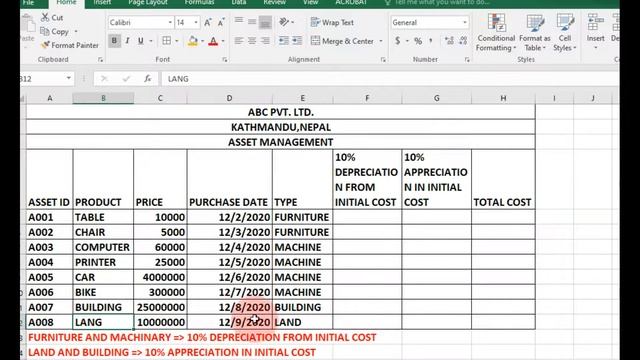Image resolution: width=640 pixels, height=360 pixels.
Task: Select column H by its header
Action: [503, 98]
